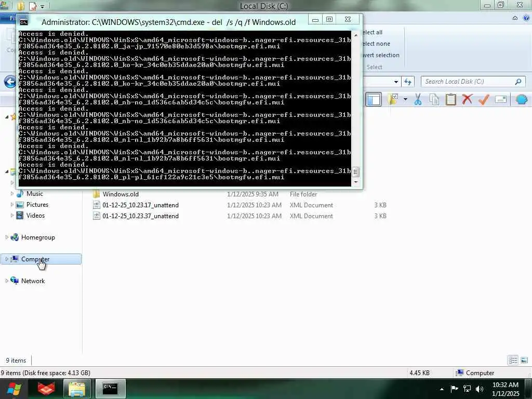Select Videos in the navigation tree
Image resolution: width=532 pixels, height=399 pixels.
35,216
